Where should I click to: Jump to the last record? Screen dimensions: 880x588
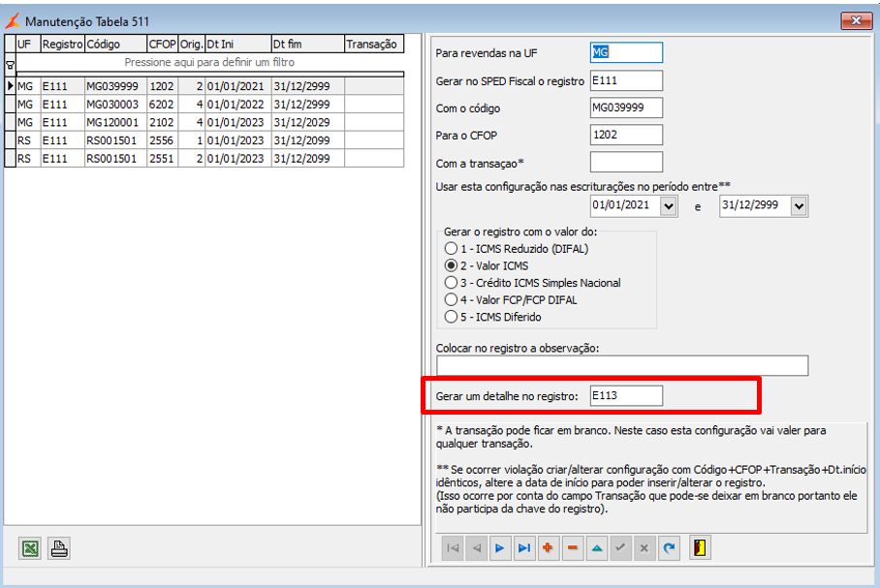tap(524, 548)
